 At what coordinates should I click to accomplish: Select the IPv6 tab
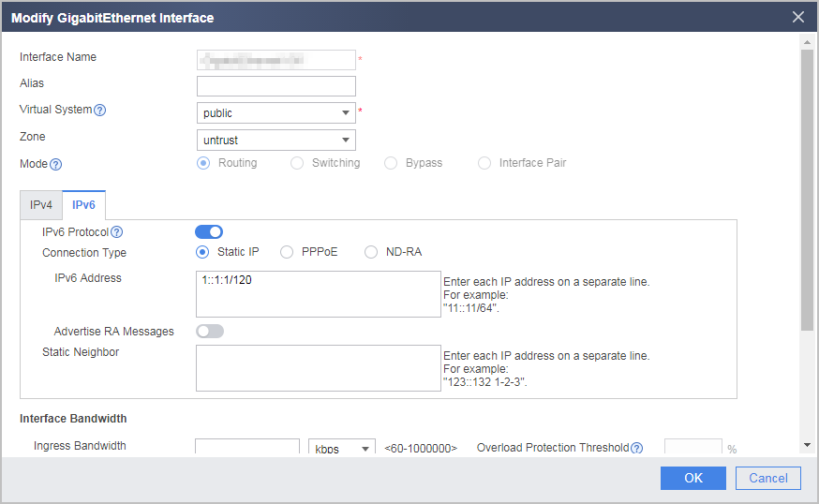[x=83, y=205]
